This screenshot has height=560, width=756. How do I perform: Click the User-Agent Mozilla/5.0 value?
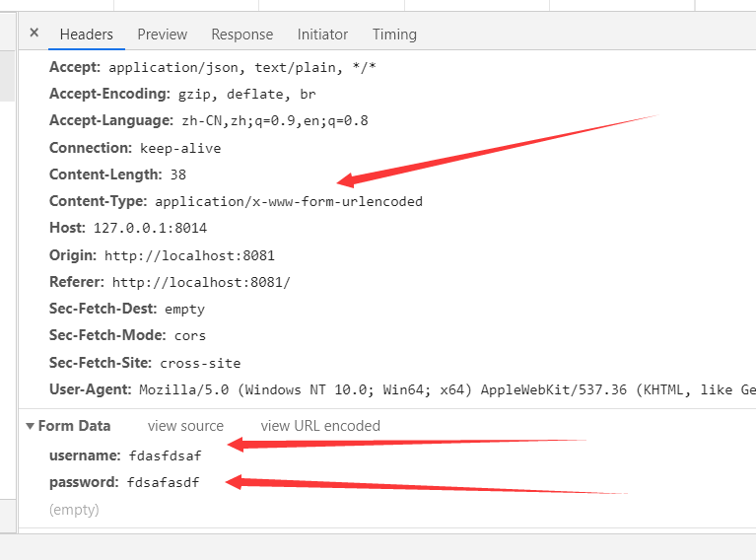(x=447, y=389)
